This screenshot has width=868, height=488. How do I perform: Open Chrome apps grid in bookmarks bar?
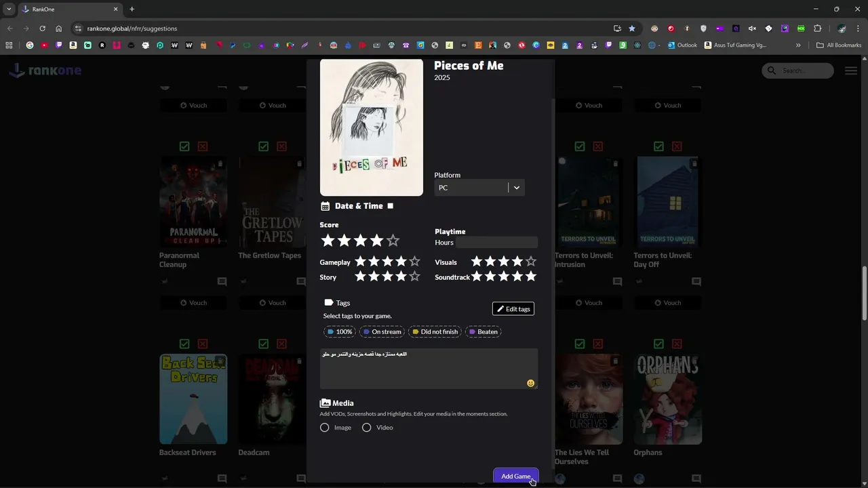pyautogui.click(x=9, y=45)
